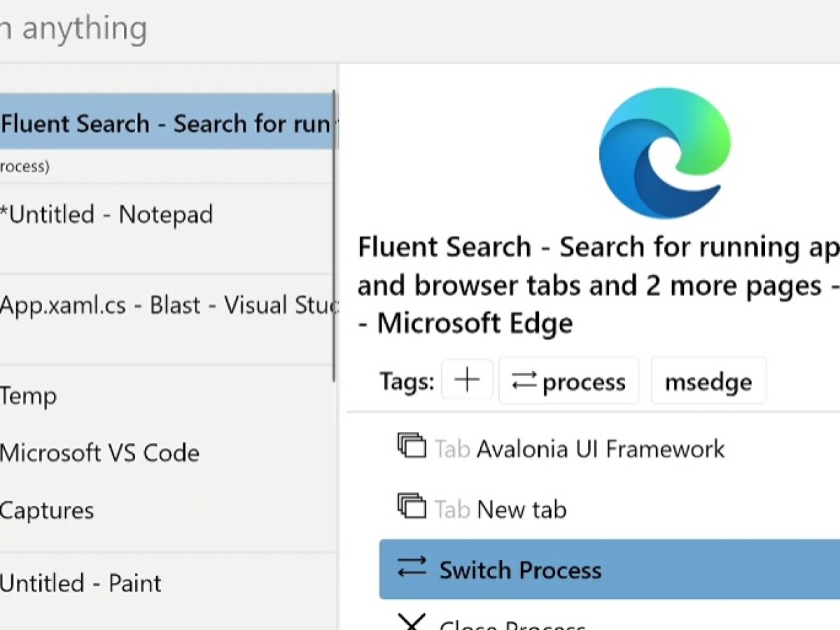Trigger the Switch Process action

coord(520,570)
